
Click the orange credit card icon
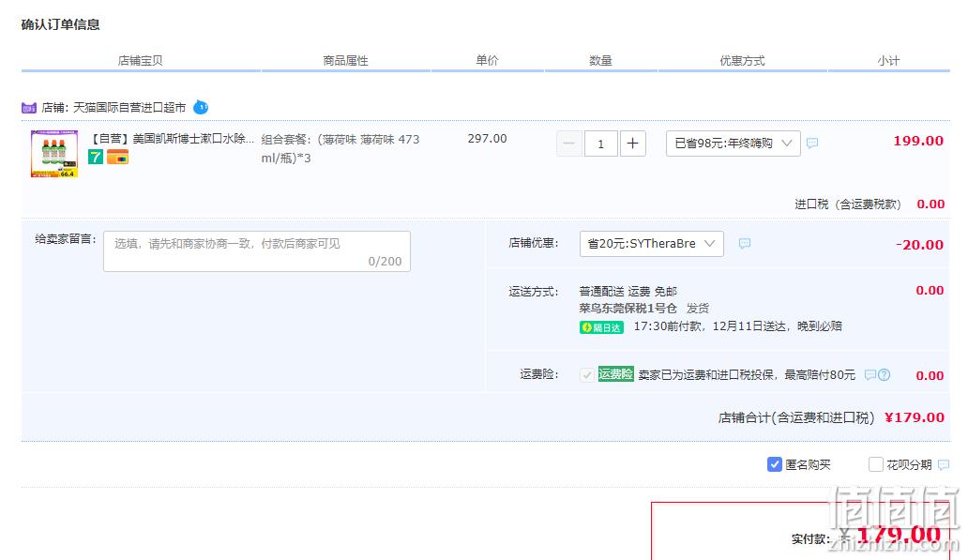coord(117,157)
